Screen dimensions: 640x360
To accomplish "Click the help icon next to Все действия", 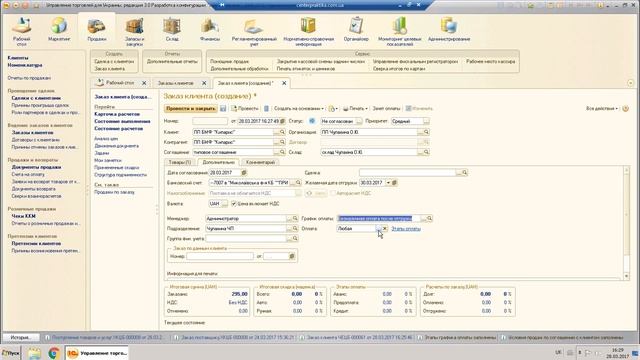I will tap(625, 109).
